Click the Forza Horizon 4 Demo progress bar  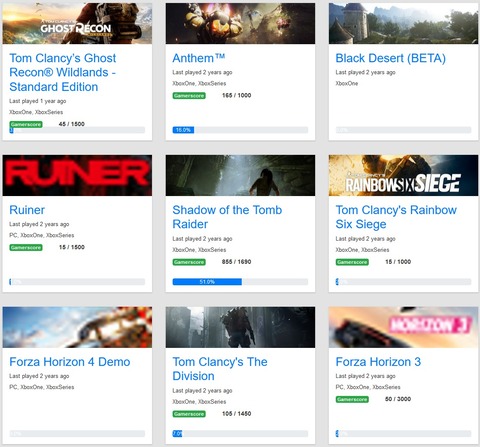(77, 434)
